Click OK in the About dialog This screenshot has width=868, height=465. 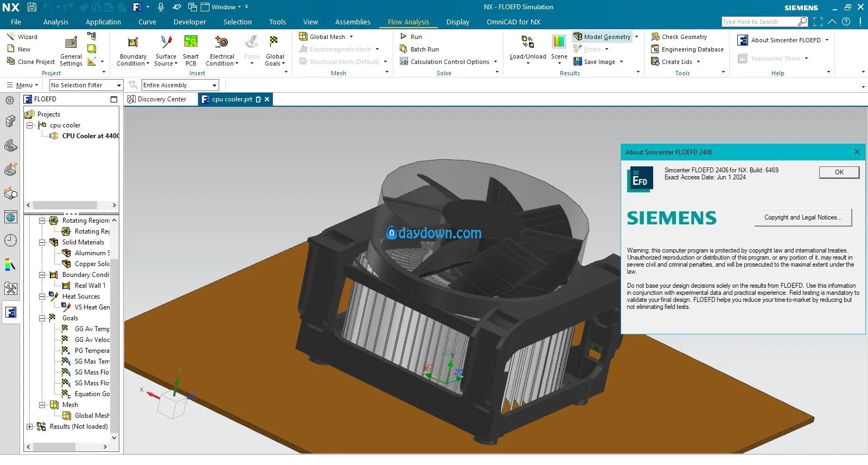tap(839, 172)
